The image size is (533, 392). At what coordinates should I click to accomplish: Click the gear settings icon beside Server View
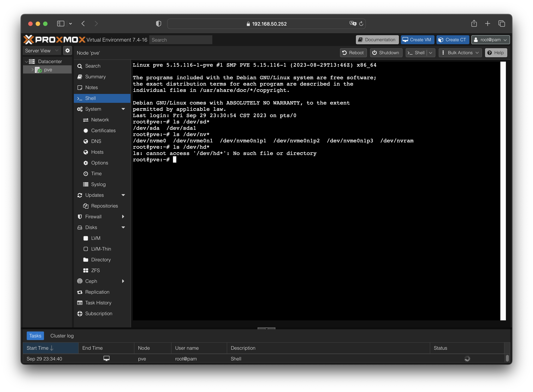pos(67,50)
